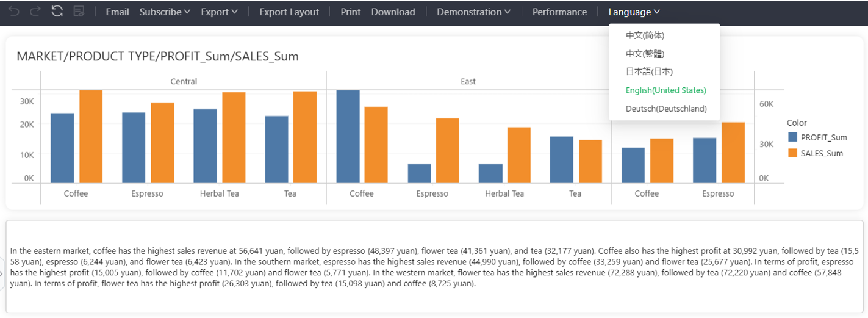
Task: Click Export Layout in toolbar
Action: point(289,12)
